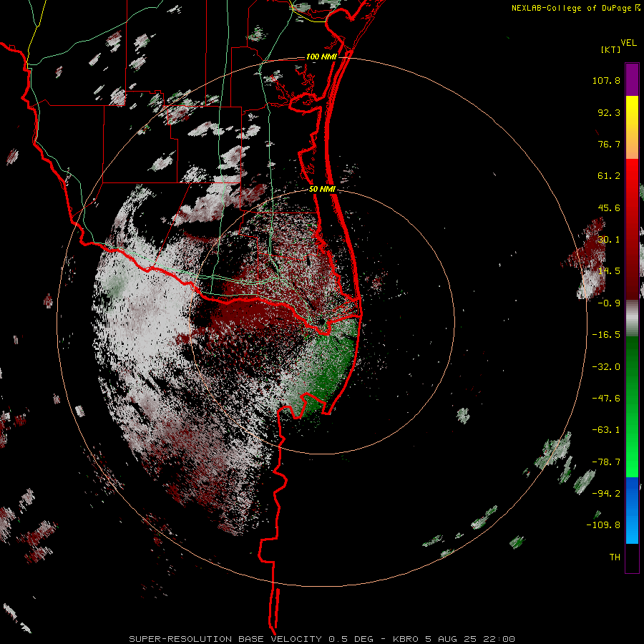Click the 92.3 velocity scale value
The image size is (644, 644).
609,112
